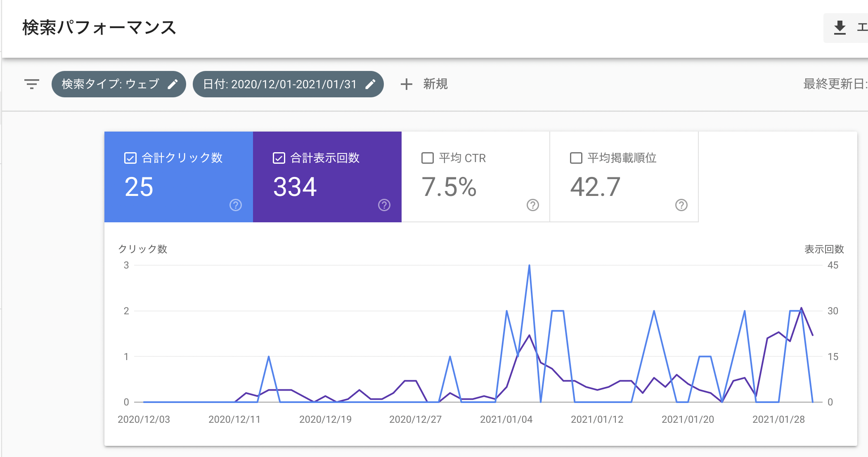Enable the 平均 CTR checkbox
The height and width of the screenshot is (457, 868).
(428, 158)
